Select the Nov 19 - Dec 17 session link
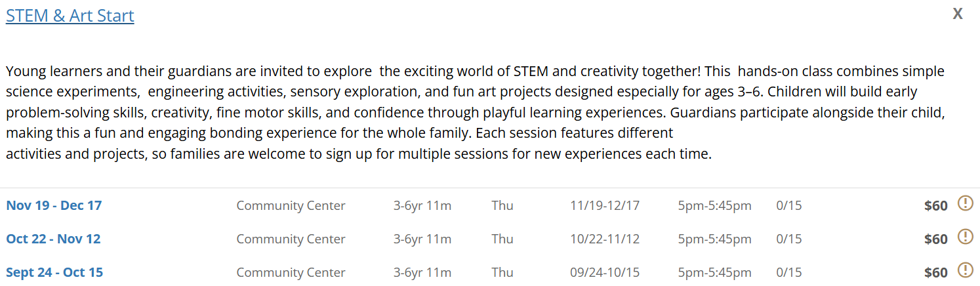The width and height of the screenshot is (980, 286). (54, 205)
